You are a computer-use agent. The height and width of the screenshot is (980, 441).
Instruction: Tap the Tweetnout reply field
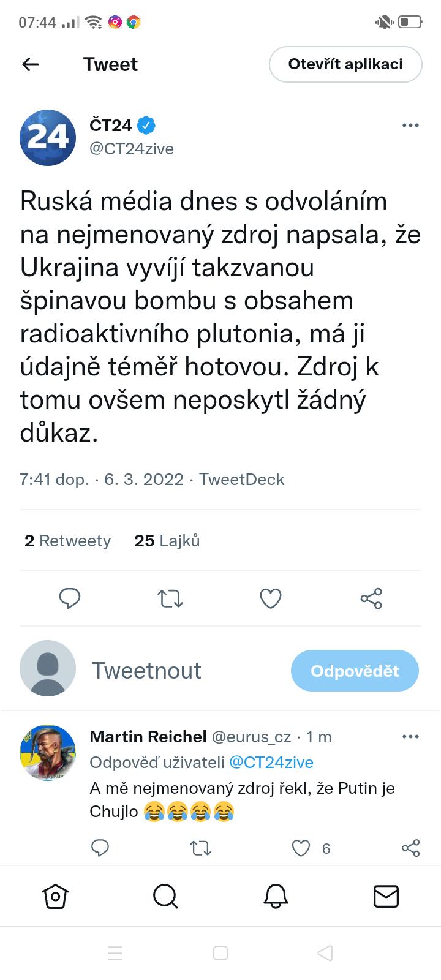147,671
